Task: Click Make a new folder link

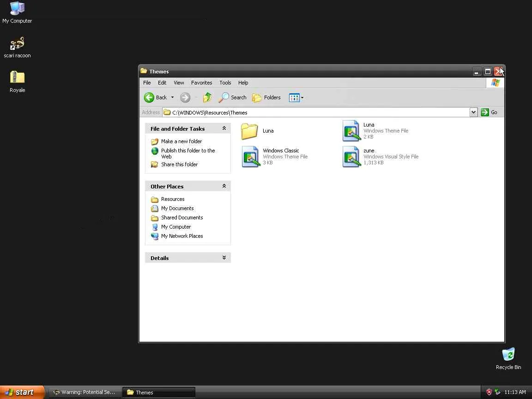Action: pos(181,141)
